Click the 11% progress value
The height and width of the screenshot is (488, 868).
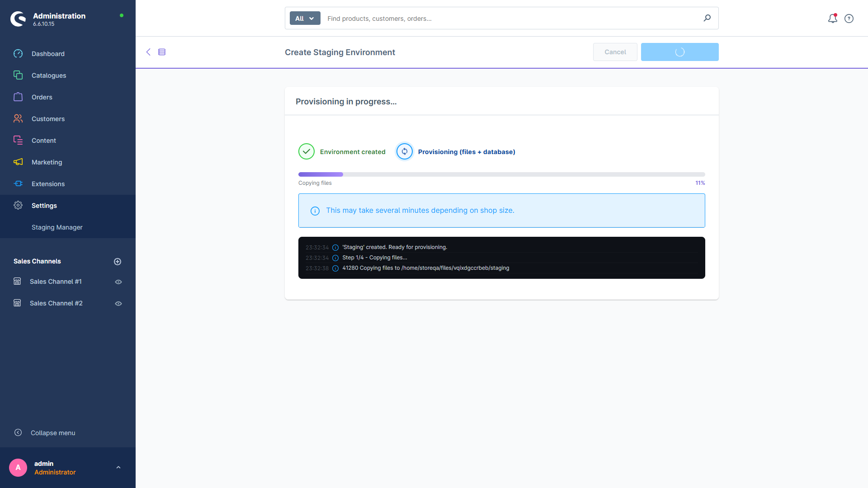[x=700, y=183]
